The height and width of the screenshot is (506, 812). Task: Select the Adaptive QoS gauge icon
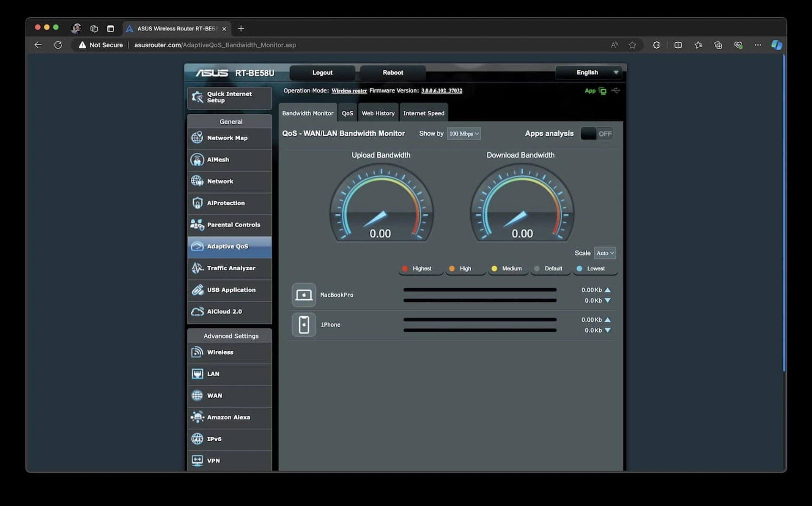point(197,246)
